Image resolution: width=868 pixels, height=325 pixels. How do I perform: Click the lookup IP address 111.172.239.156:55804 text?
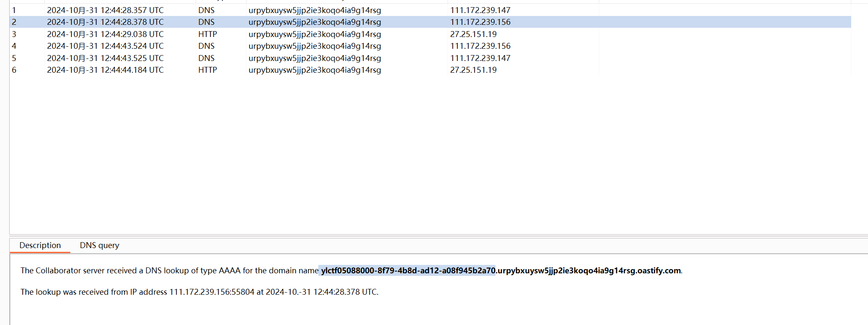[212, 292]
